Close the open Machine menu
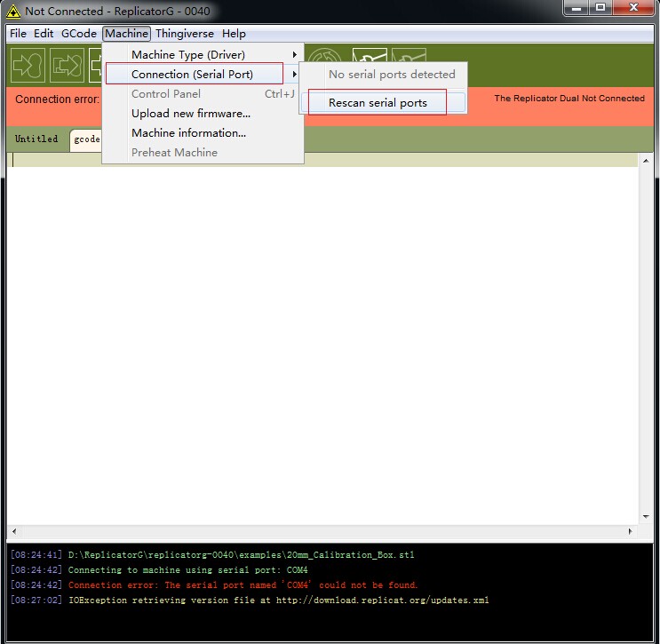 pyautogui.click(x=126, y=33)
